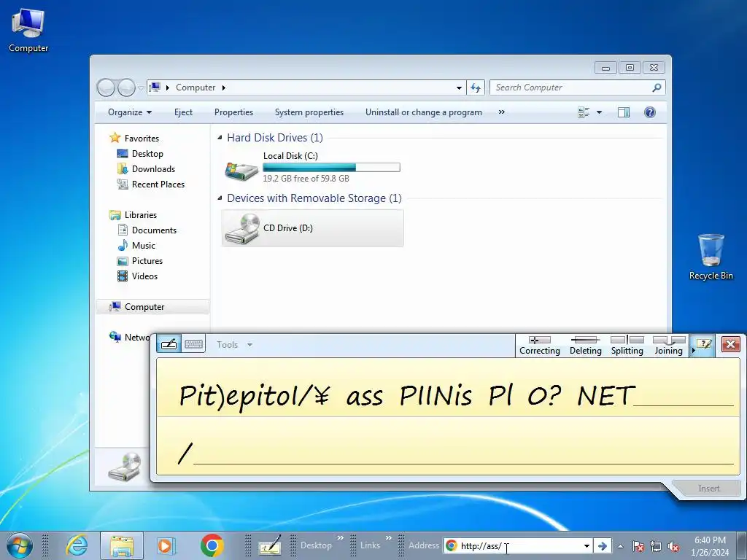Toggle the preview pane

coord(624,112)
